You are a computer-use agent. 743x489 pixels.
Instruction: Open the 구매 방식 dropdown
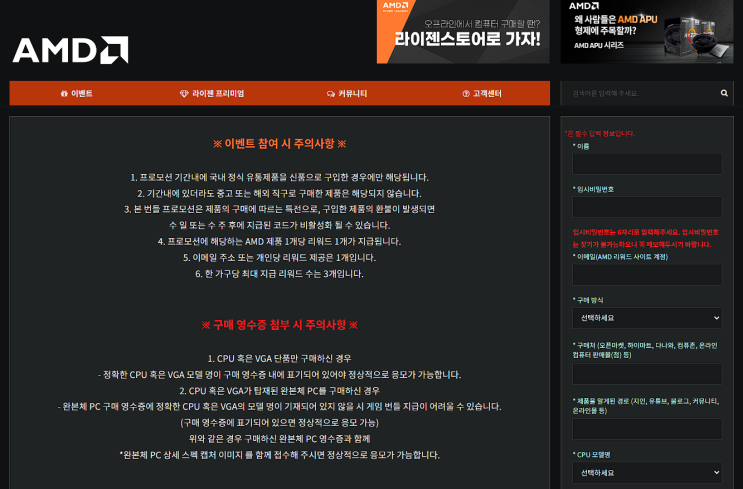click(647, 318)
